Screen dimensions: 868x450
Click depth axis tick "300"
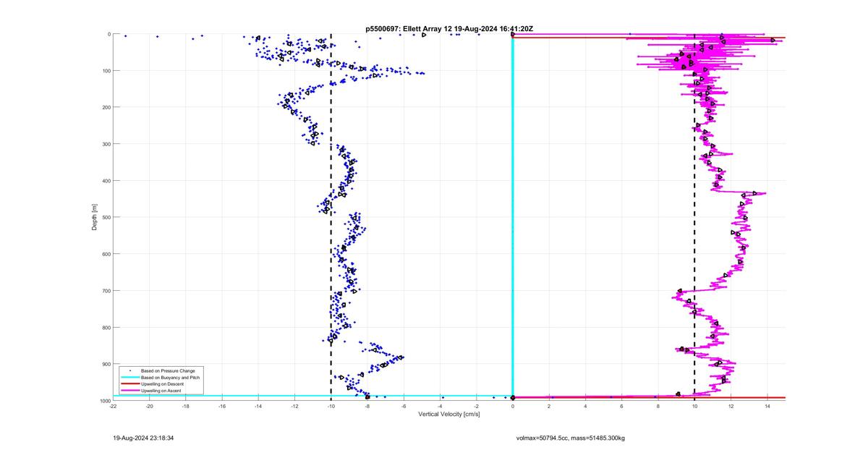(106, 144)
